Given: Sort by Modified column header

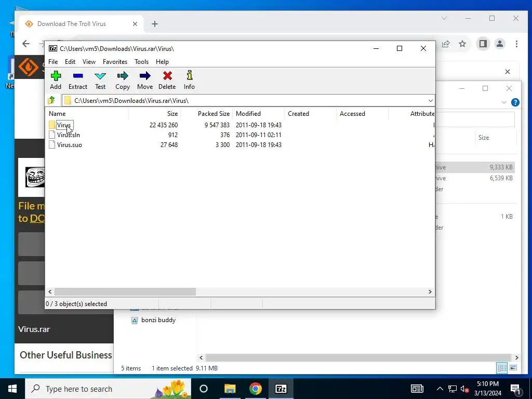Looking at the screenshot, I should pos(259,114).
